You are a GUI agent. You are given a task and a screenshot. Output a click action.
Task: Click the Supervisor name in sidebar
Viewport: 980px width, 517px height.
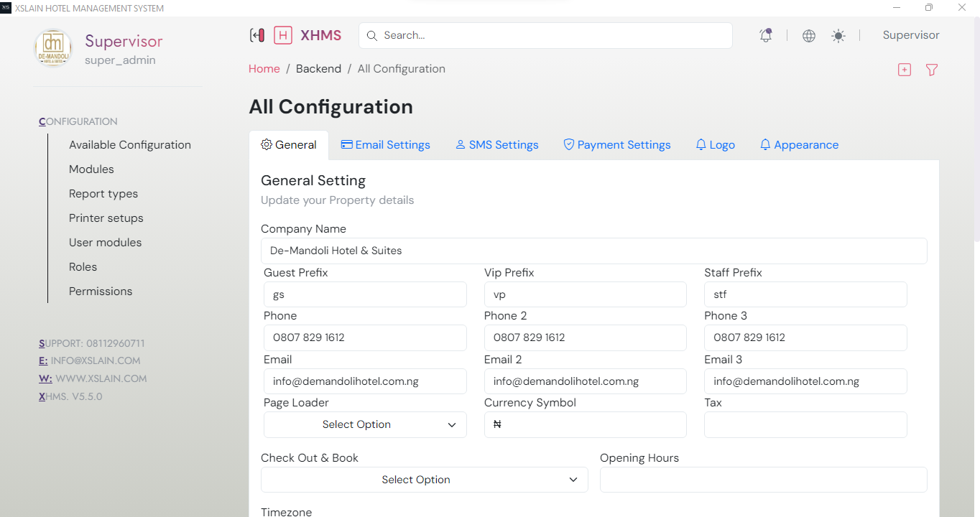(124, 41)
